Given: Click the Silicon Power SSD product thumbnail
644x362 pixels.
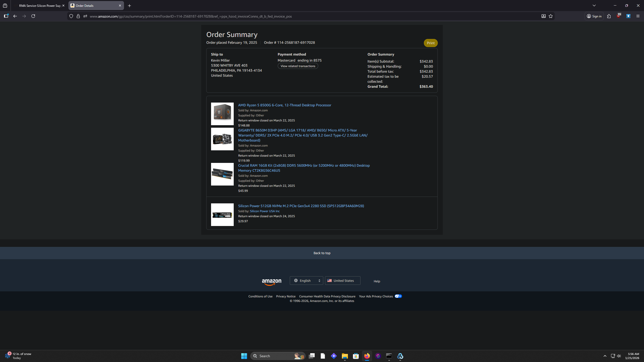Looking at the screenshot, I should pos(222,215).
